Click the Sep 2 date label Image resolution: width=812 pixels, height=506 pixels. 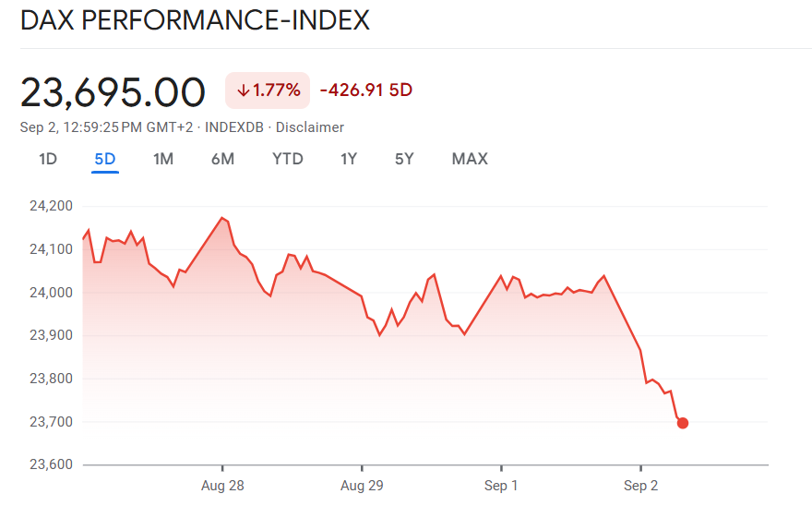tap(640, 486)
